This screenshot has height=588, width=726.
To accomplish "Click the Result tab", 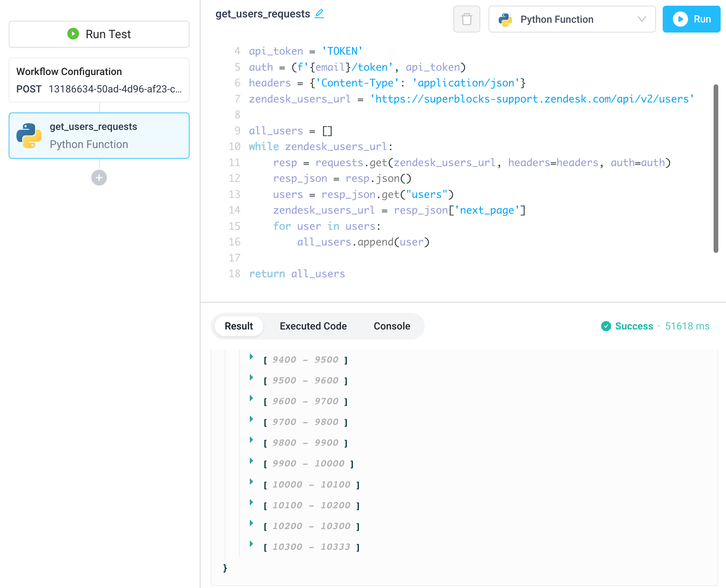I will (238, 326).
